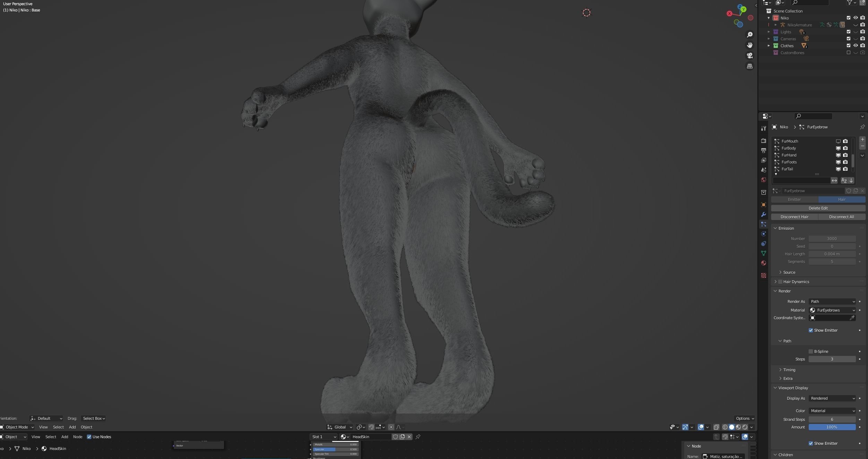The width and height of the screenshot is (868, 459).
Task: Add new collection in outliner
Action: [x=862, y=3]
